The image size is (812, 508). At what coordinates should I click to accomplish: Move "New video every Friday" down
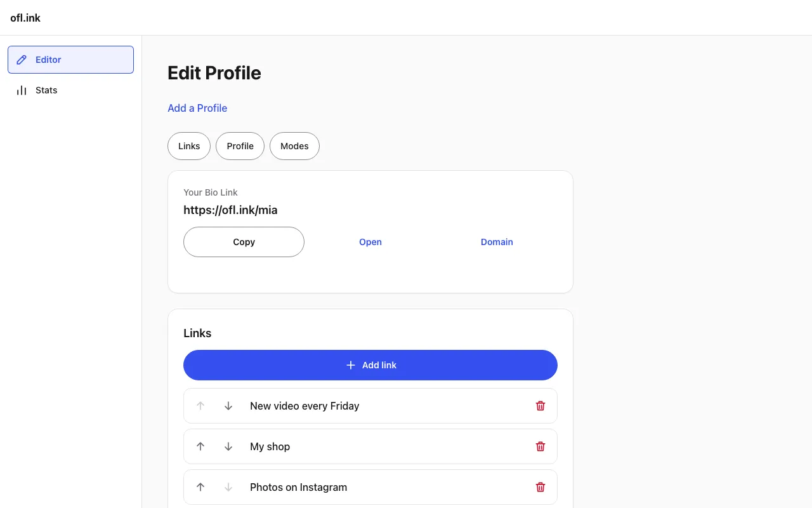point(228,406)
